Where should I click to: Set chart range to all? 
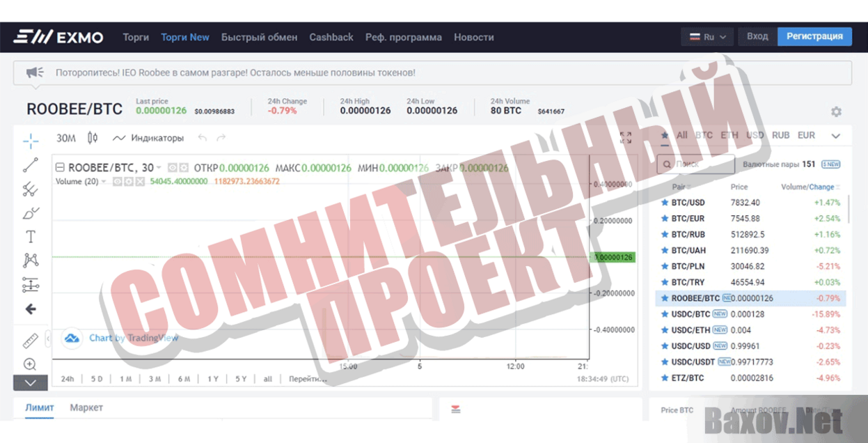(x=268, y=379)
